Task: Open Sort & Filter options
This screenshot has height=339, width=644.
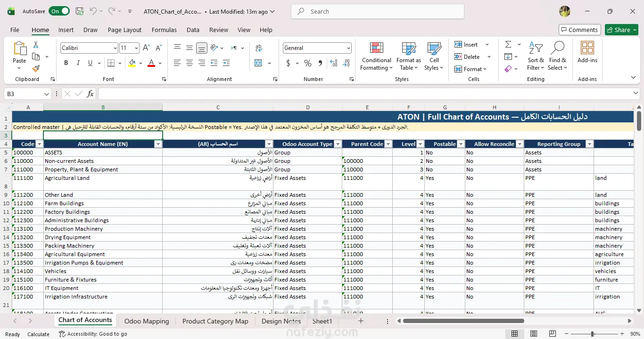Action: [x=536, y=56]
